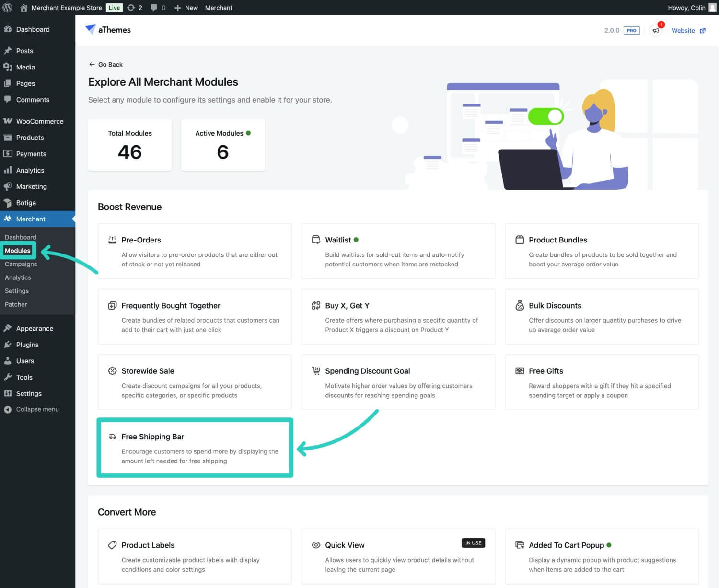
Task: Click the Botiga sidebar icon
Action: (8, 203)
